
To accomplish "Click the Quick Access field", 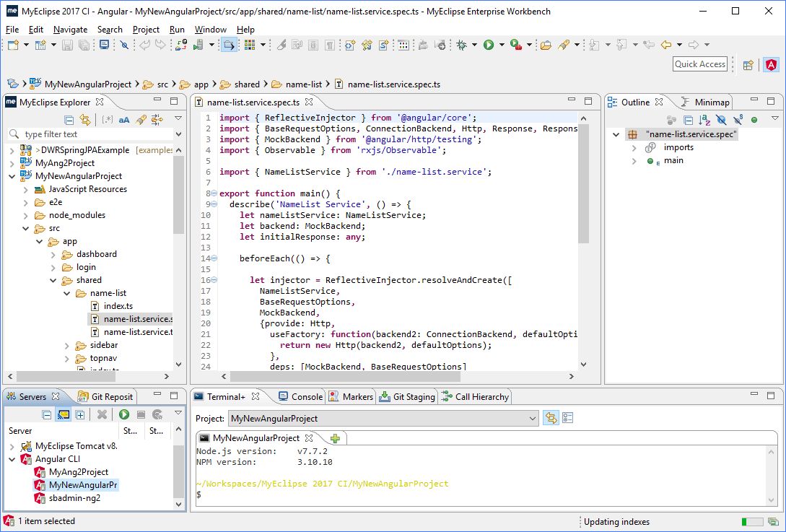I will tap(700, 64).
